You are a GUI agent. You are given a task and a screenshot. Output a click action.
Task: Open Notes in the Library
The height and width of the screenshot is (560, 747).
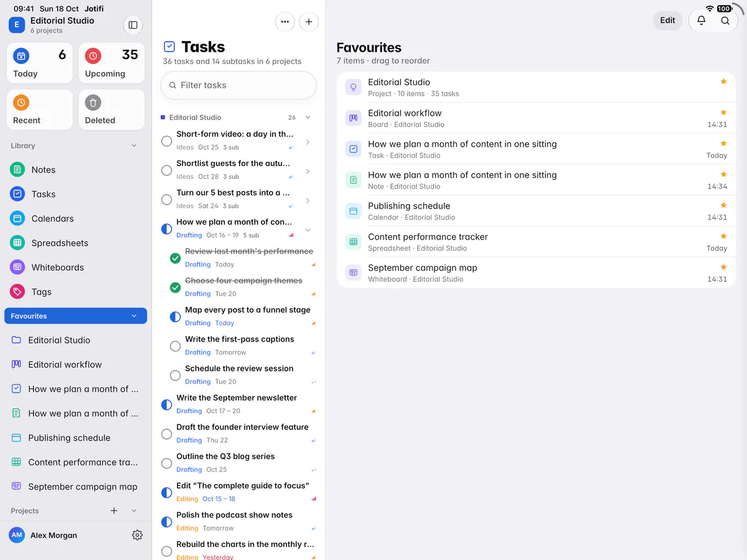pyautogui.click(x=76, y=170)
